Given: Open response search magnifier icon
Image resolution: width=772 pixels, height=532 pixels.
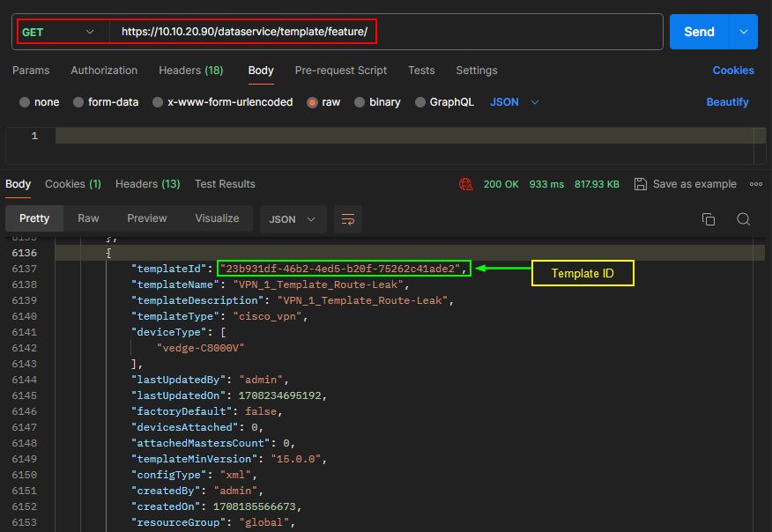Looking at the screenshot, I should point(743,219).
